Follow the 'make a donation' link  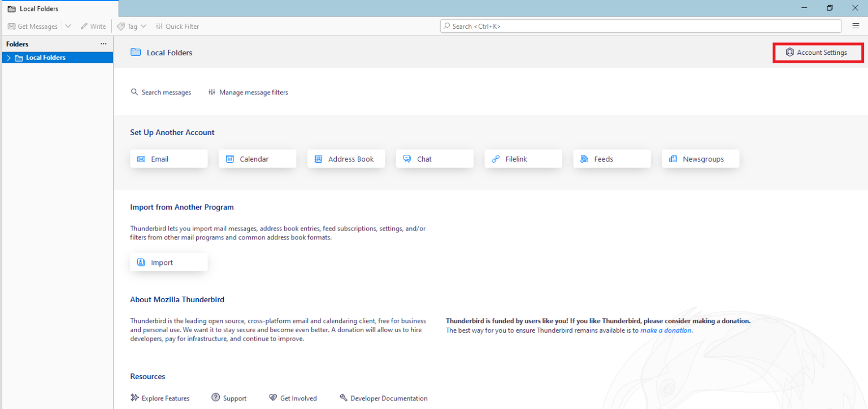click(x=666, y=330)
